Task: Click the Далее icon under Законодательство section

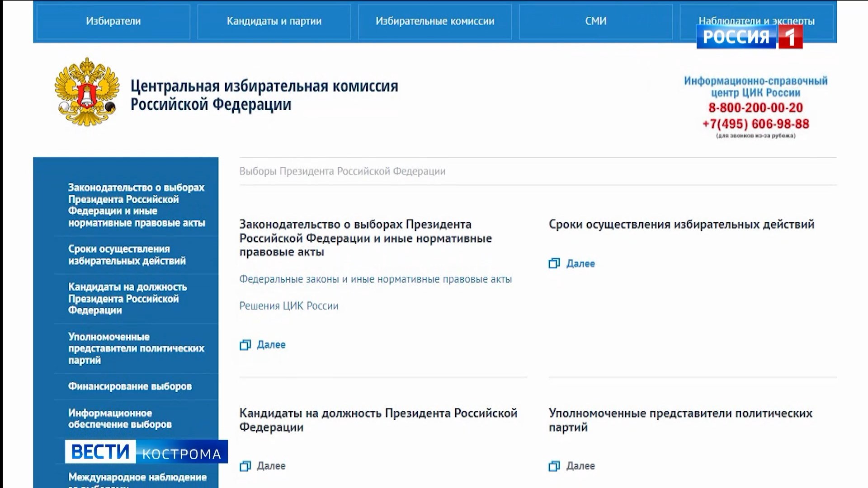Action: (x=245, y=345)
